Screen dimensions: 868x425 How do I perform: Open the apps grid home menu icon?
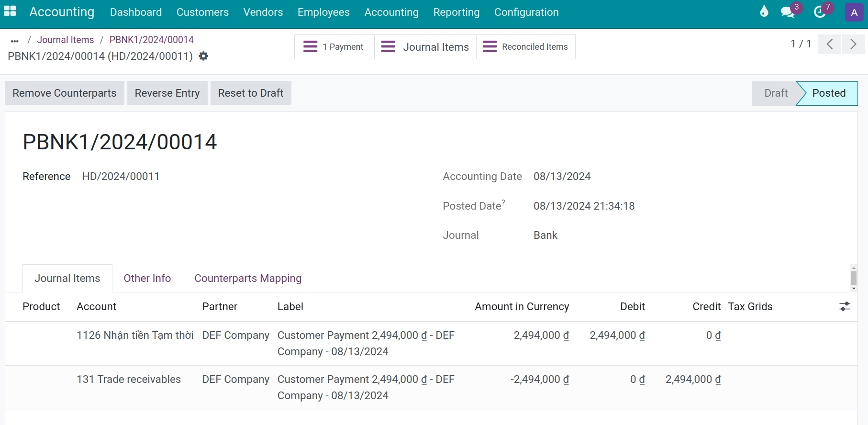[x=10, y=11]
